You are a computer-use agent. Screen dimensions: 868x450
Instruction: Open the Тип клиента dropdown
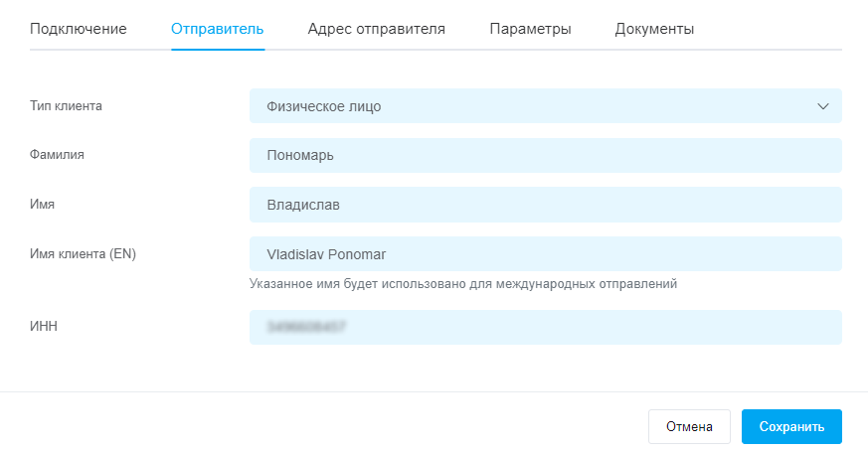(x=546, y=106)
